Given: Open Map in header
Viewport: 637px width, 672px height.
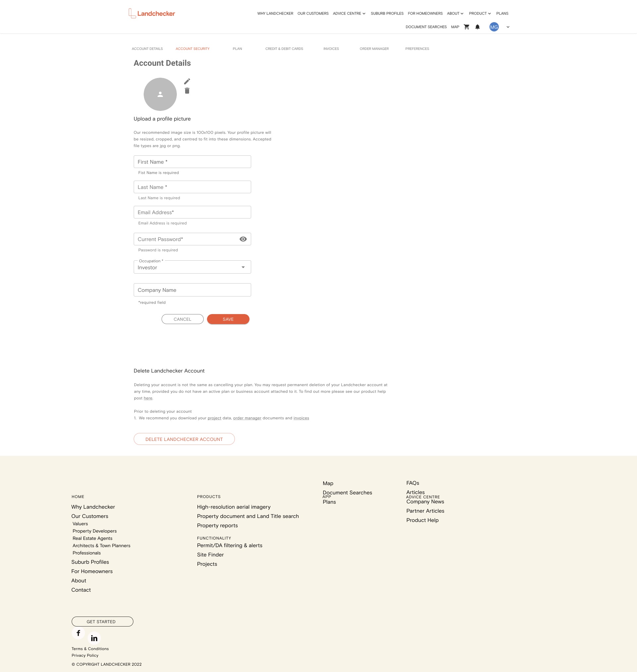Looking at the screenshot, I should (x=455, y=27).
